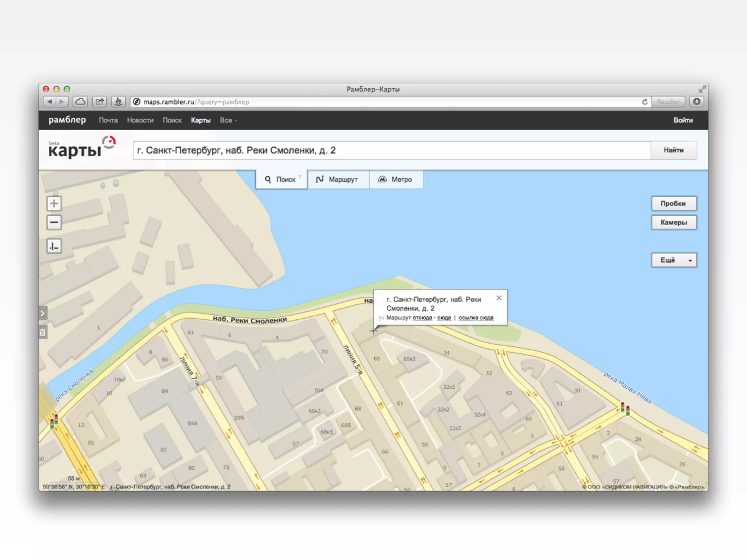Click the flame icon in Safari toolbar

click(118, 102)
